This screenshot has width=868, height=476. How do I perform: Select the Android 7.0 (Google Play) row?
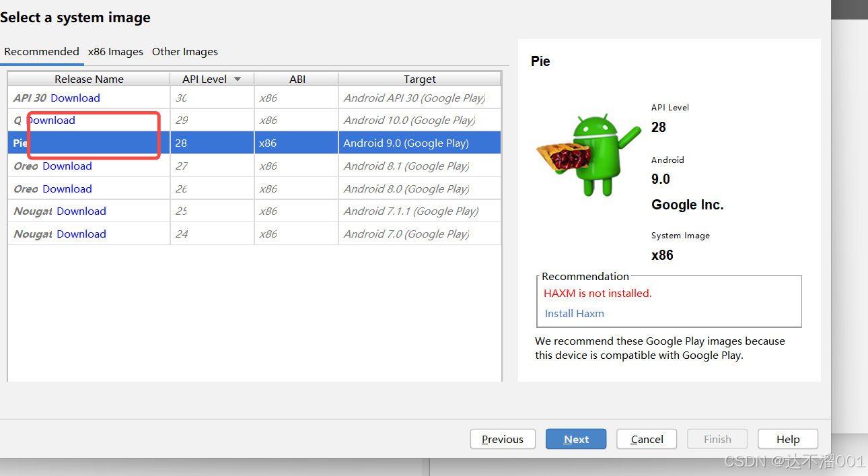254,234
